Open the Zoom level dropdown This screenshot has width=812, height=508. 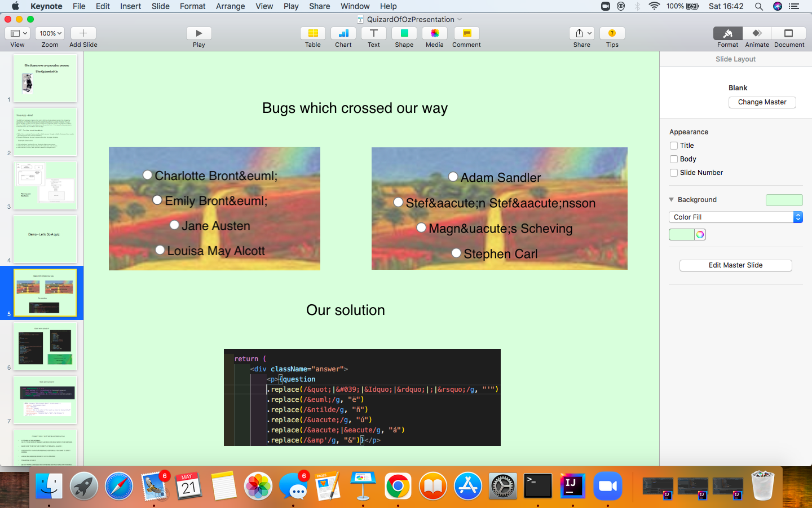point(50,33)
